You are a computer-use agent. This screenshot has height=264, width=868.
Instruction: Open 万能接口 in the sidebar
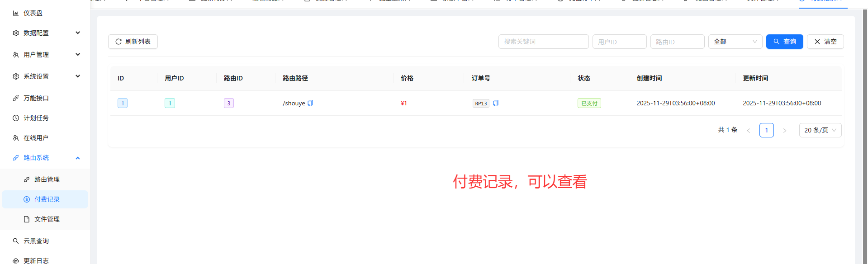(36, 98)
